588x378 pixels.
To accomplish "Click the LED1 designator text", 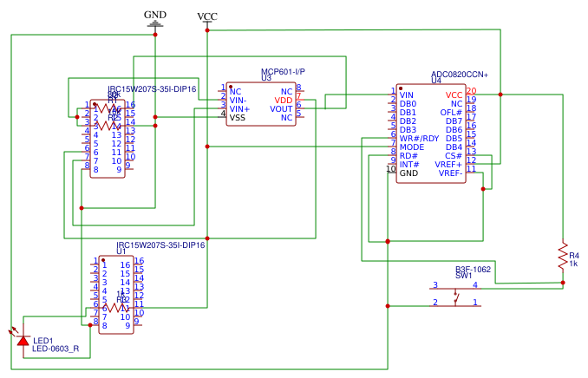I will point(43,341).
